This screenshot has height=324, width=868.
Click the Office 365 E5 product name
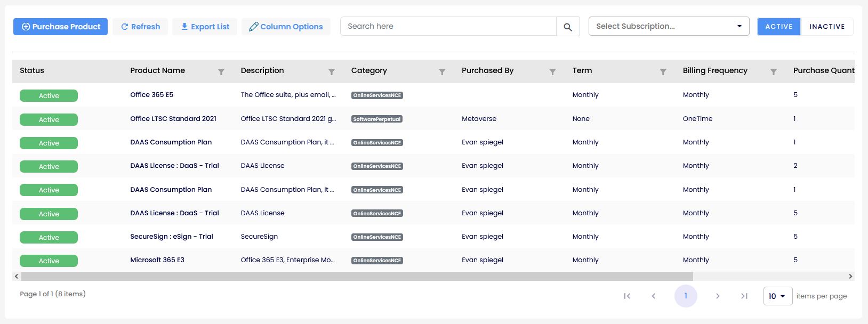[x=152, y=95]
